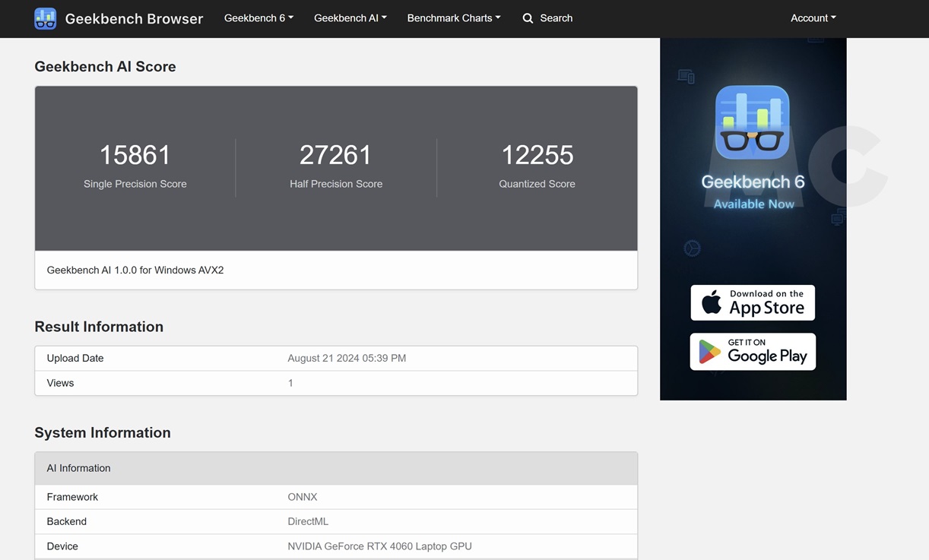Open the Geekbench AI dropdown menu
929x560 pixels.
pos(350,18)
